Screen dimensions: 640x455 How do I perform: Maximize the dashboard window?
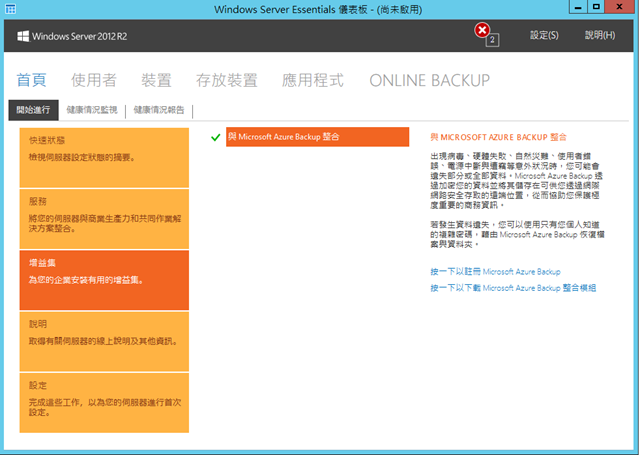point(596,7)
